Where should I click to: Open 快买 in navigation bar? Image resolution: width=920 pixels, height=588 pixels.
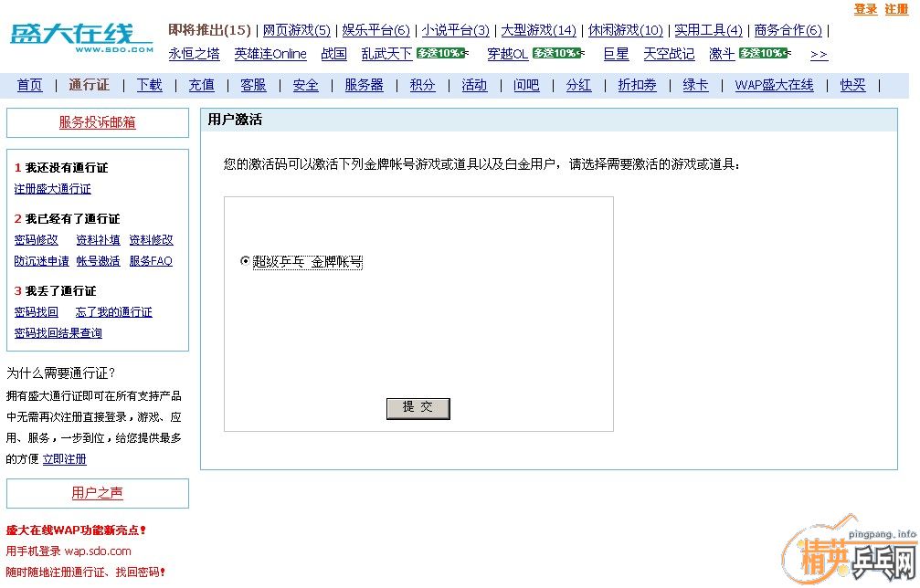click(x=852, y=85)
